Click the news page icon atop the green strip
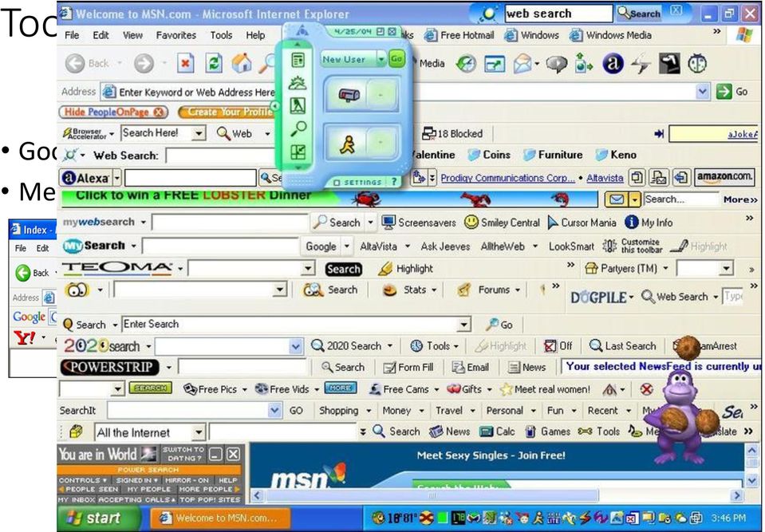The image size is (765, 532). [x=298, y=60]
